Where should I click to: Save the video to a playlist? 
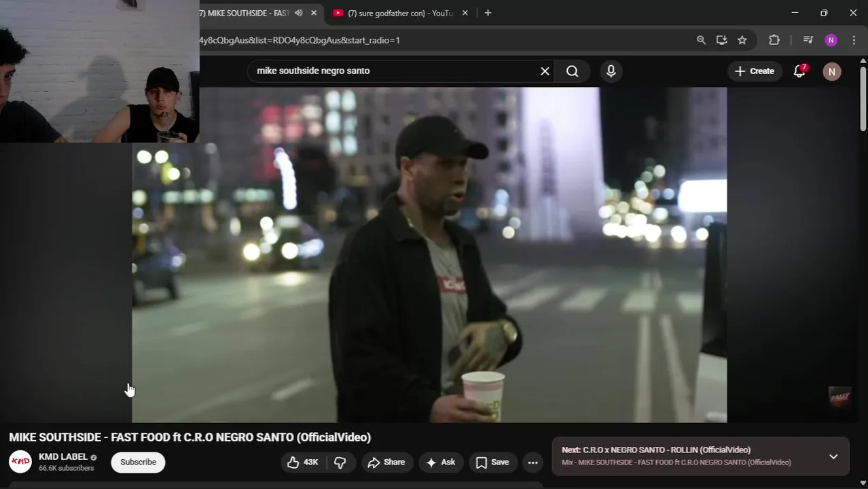[x=492, y=463]
